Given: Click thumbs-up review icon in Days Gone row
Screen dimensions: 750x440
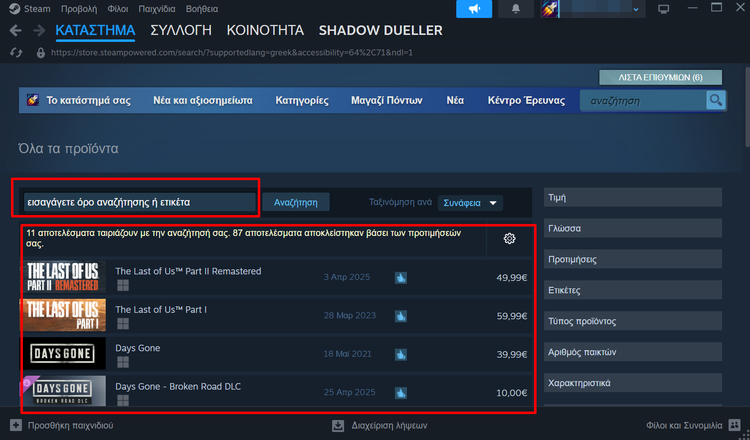Looking at the screenshot, I should [401, 354].
